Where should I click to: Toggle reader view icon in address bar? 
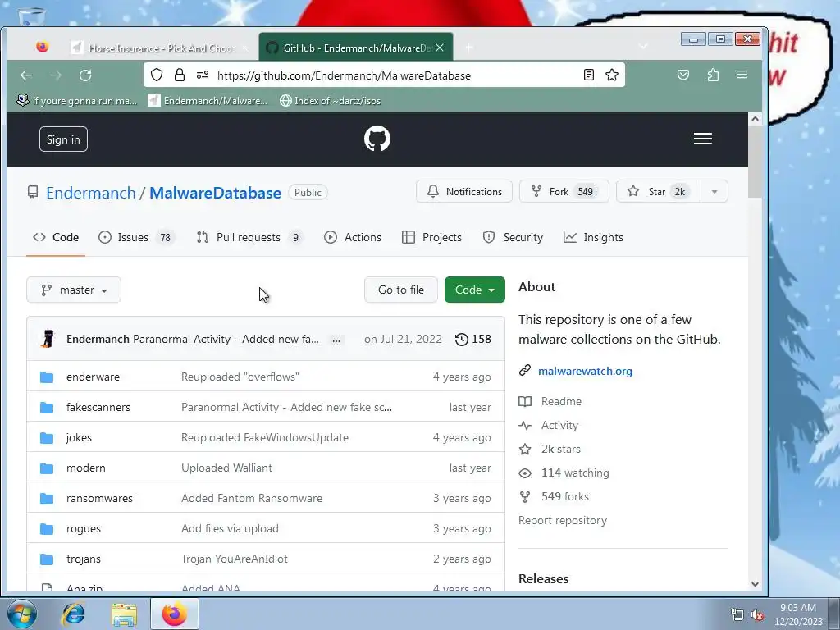(x=589, y=75)
